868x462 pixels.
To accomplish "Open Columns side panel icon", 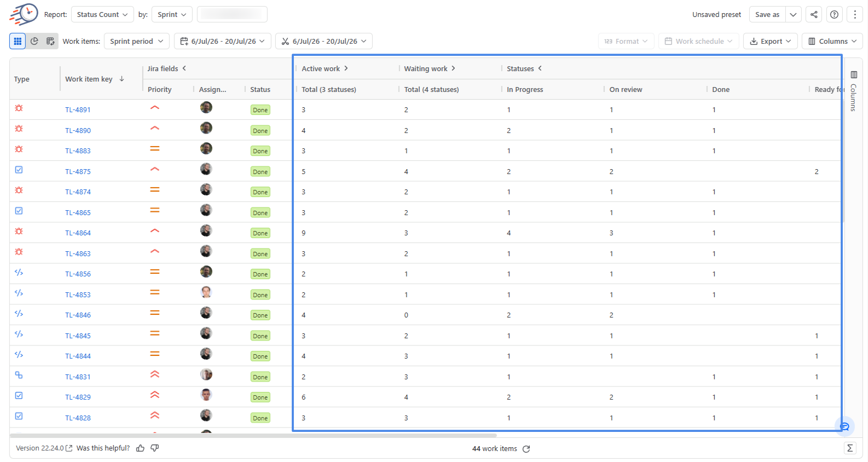I will [x=854, y=75].
